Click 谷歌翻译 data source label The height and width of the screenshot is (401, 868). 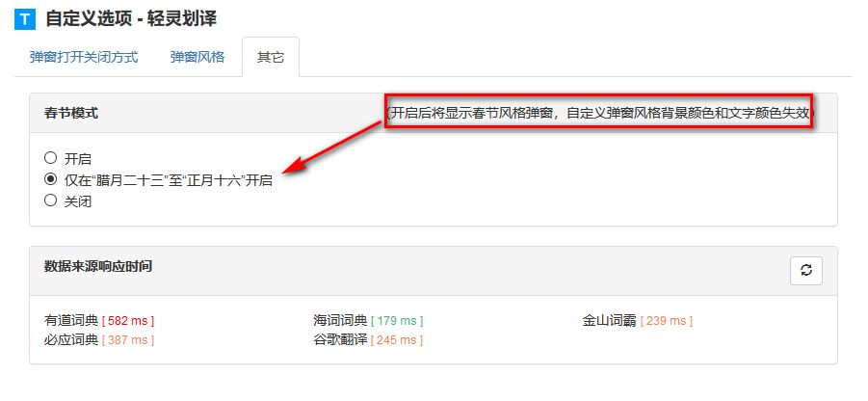[x=340, y=339]
